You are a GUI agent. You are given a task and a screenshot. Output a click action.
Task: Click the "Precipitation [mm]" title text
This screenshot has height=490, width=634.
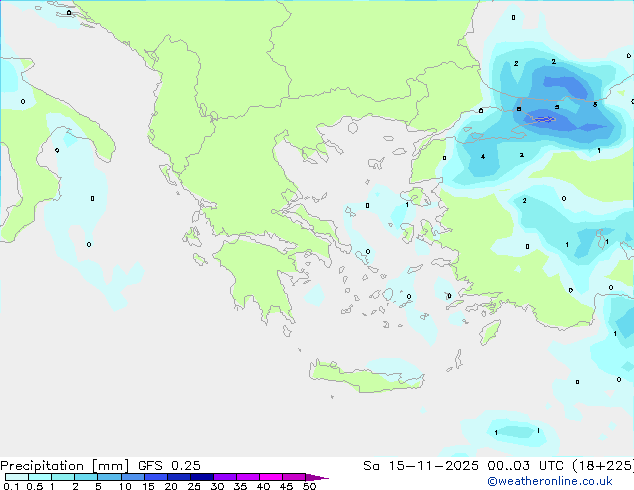point(64,466)
